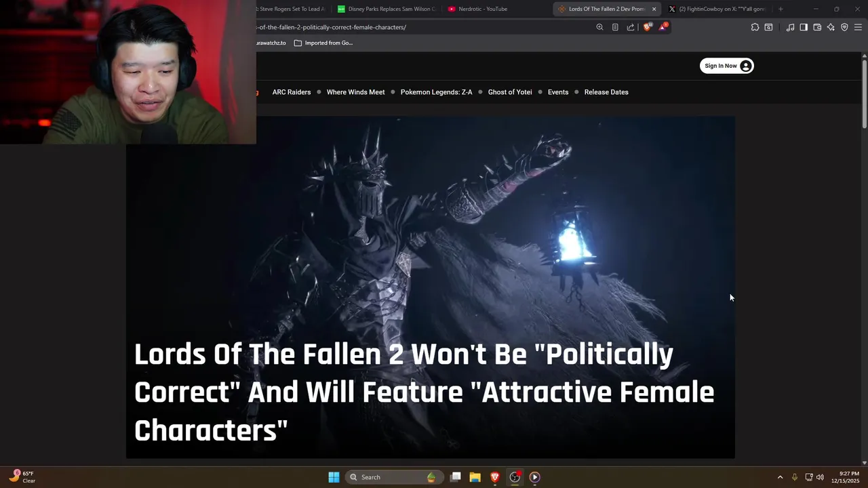Click the Sign In Now button

pos(727,66)
